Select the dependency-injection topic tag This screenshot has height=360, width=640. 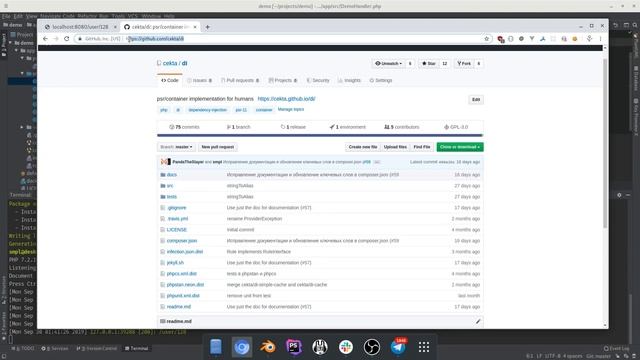tap(207, 110)
